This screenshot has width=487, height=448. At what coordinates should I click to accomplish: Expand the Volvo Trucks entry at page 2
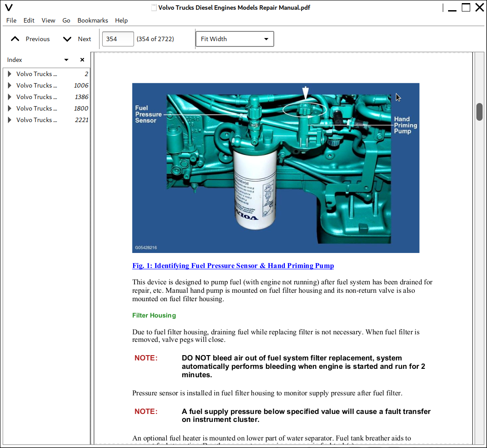[9, 74]
